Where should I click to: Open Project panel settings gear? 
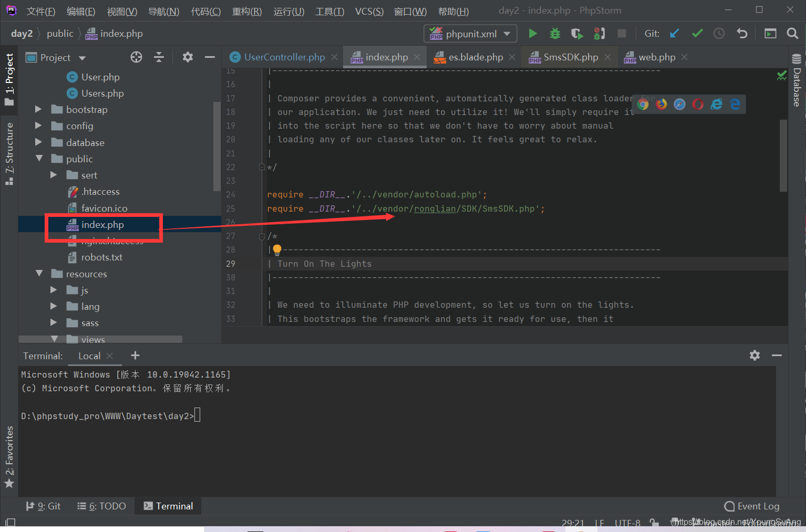tap(188, 57)
